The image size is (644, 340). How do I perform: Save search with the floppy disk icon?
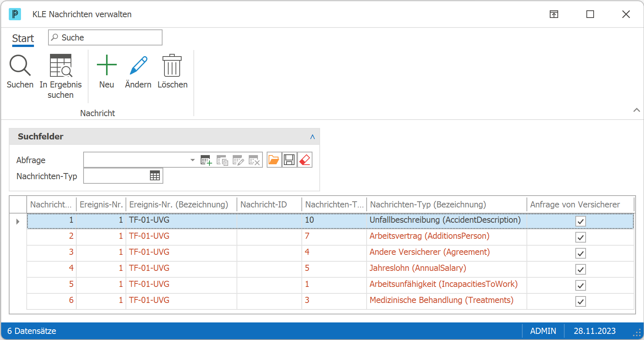pyautogui.click(x=289, y=160)
